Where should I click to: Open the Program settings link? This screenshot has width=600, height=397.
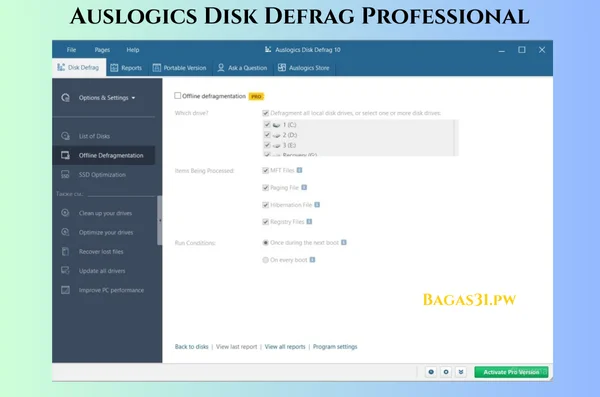335,347
